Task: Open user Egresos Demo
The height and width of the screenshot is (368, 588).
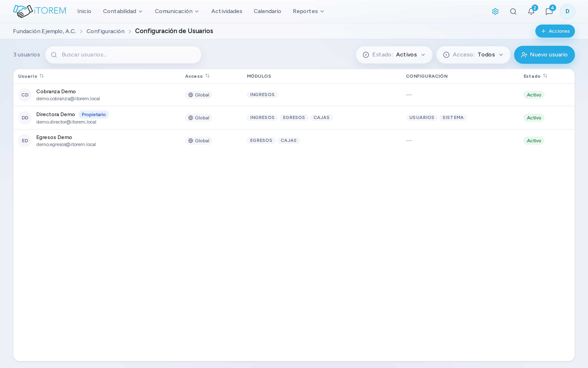Action: coord(54,137)
